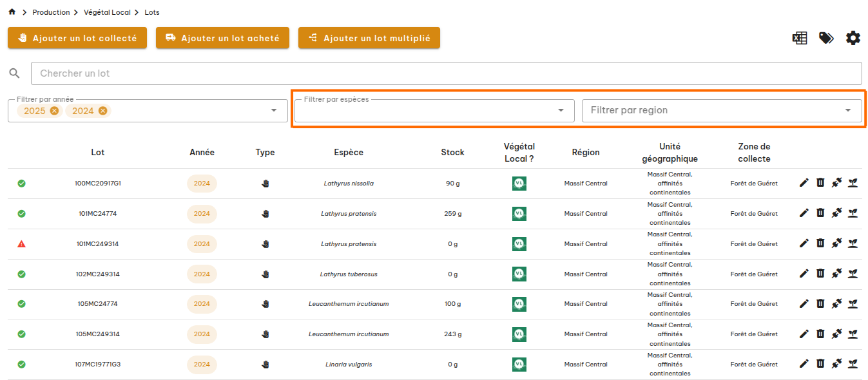
Task: Click Ajouter un lot collecté button
Action: tap(77, 38)
